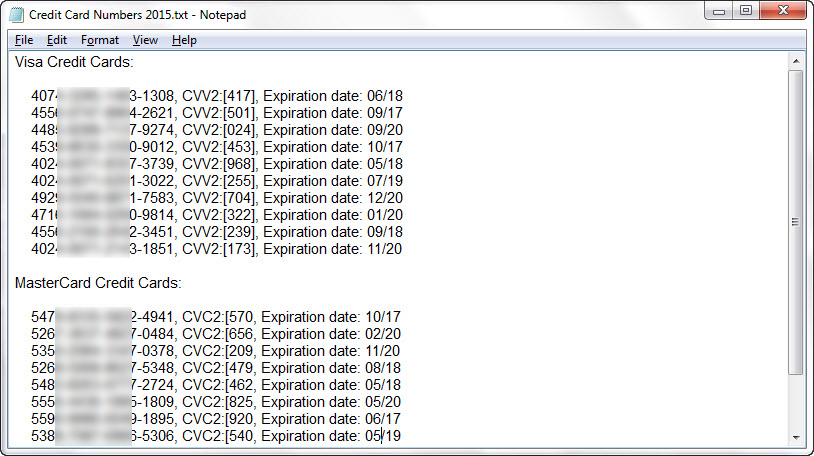Viewport: 814px width, 456px height.
Task: Click the 'Visa Credit Cards:' heading
Action: (x=74, y=62)
